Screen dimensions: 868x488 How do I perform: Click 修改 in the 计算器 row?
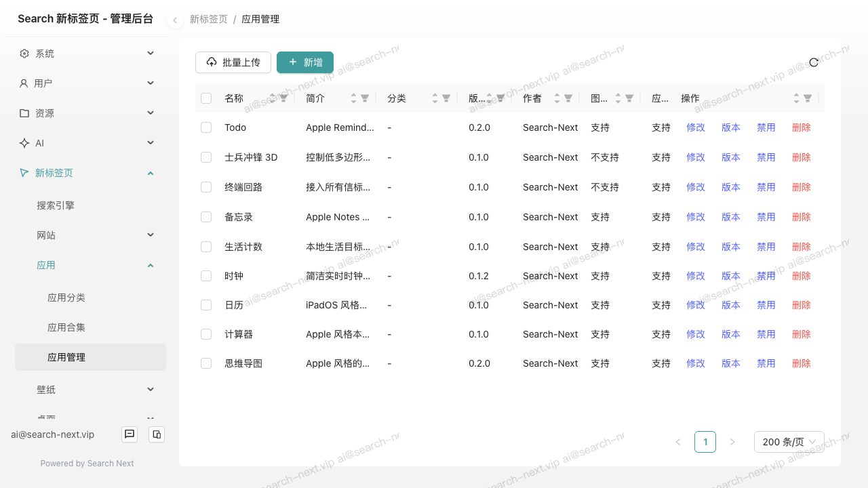(x=696, y=334)
